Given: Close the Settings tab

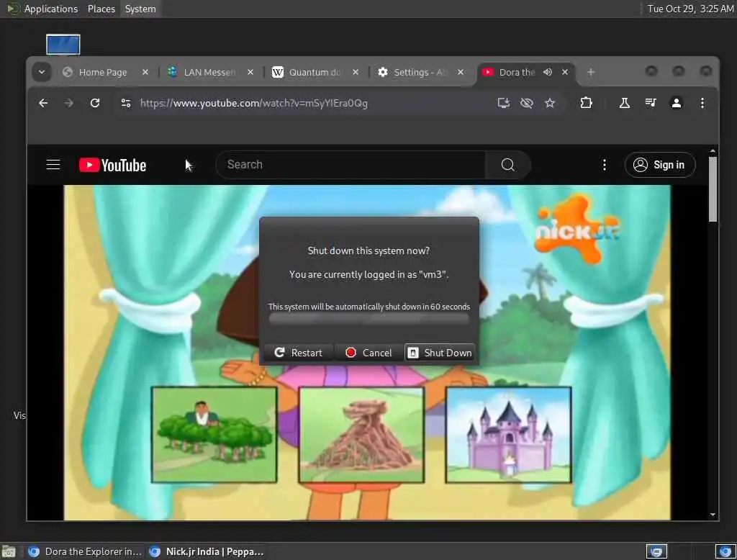Looking at the screenshot, I should pos(461,72).
